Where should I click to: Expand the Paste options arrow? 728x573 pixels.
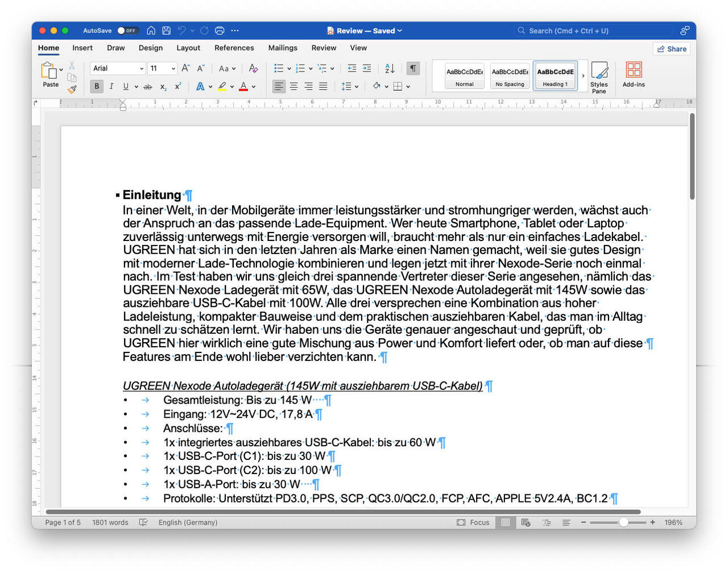point(61,70)
